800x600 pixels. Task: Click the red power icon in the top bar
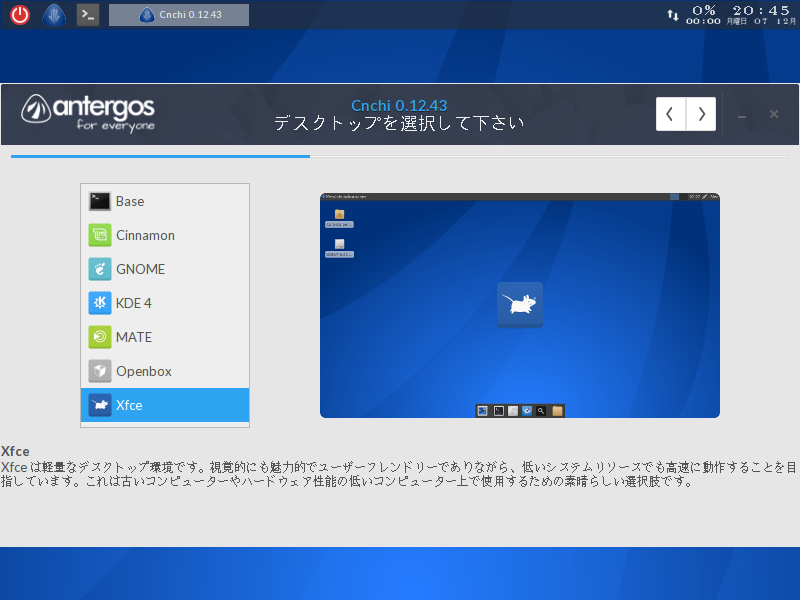pos(19,14)
